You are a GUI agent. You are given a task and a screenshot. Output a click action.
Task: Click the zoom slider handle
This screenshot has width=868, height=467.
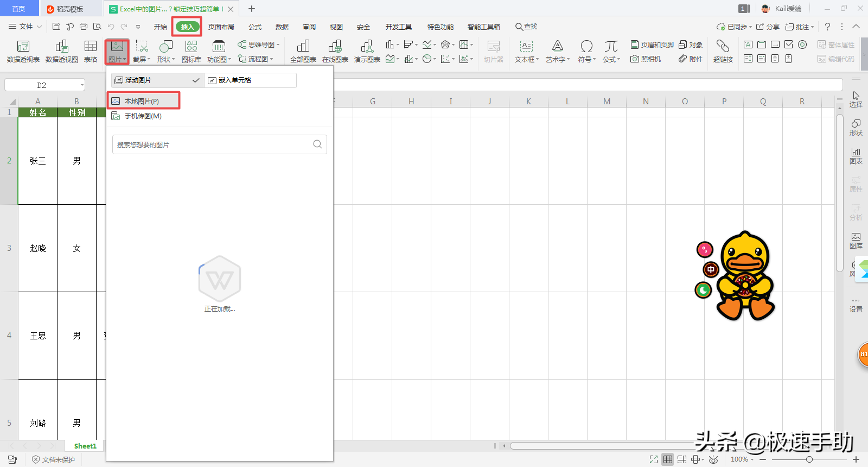tap(809, 459)
